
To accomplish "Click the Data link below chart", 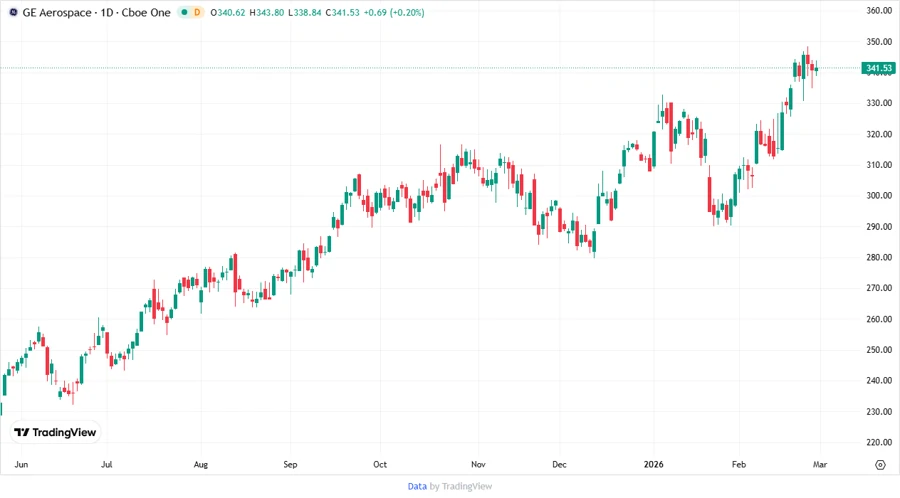I will click(x=417, y=487).
